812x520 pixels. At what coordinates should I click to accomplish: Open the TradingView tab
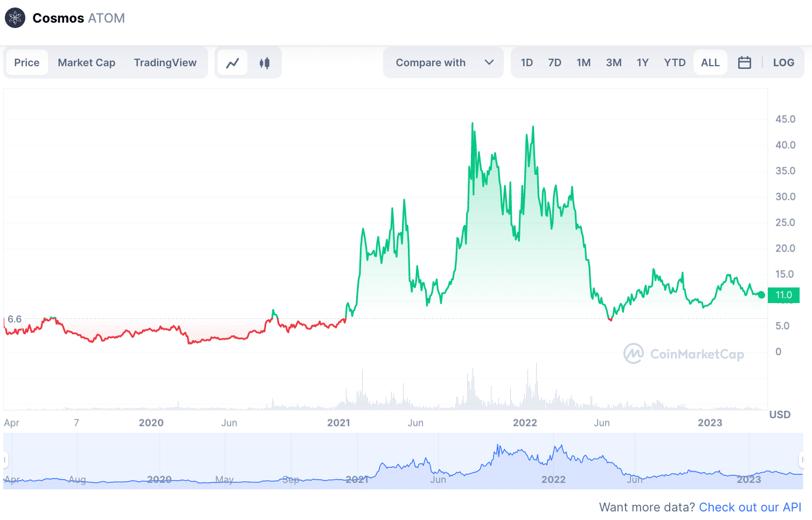point(165,62)
